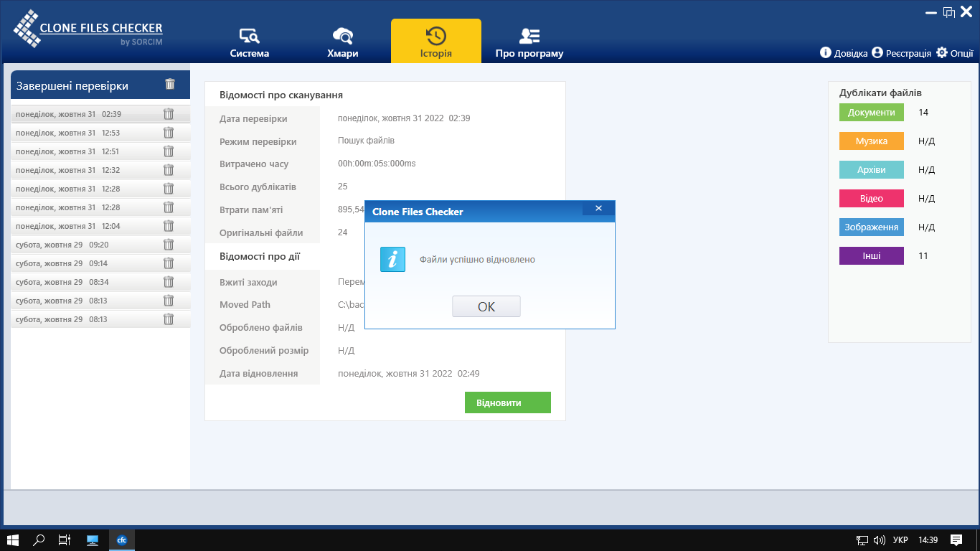The height and width of the screenshot is (551, 980).
Task: Click Всього дублікатів value 25
Action: [x=342, y=187]
